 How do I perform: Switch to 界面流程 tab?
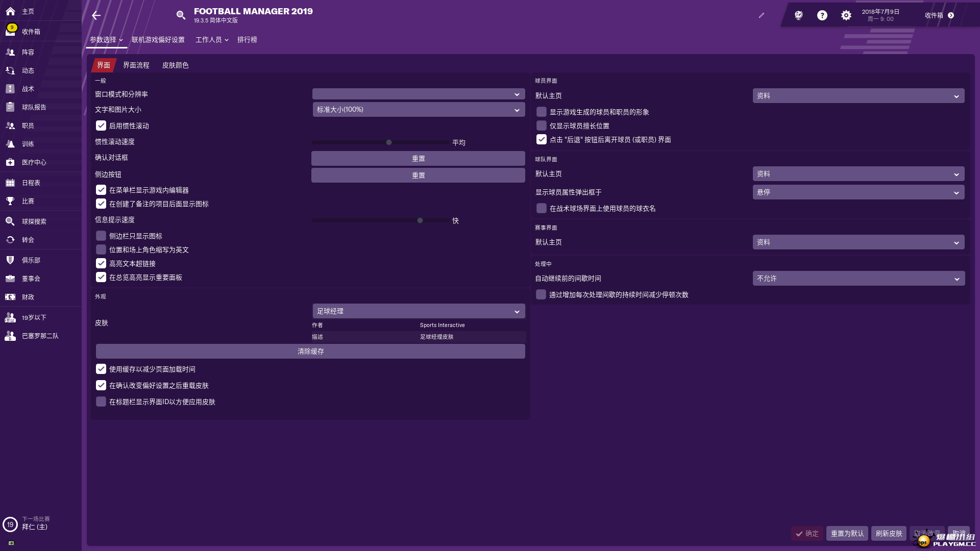coord(136,65)
